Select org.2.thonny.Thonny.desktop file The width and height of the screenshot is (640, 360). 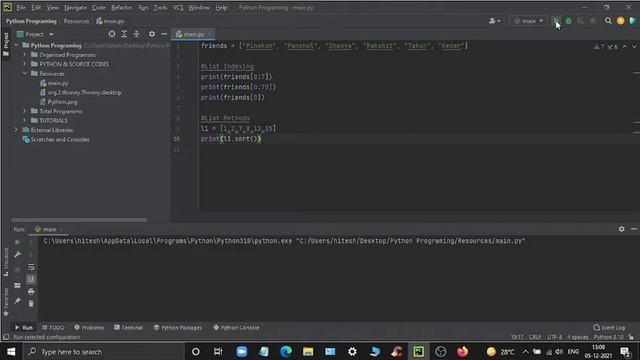[x=81, y=93]
